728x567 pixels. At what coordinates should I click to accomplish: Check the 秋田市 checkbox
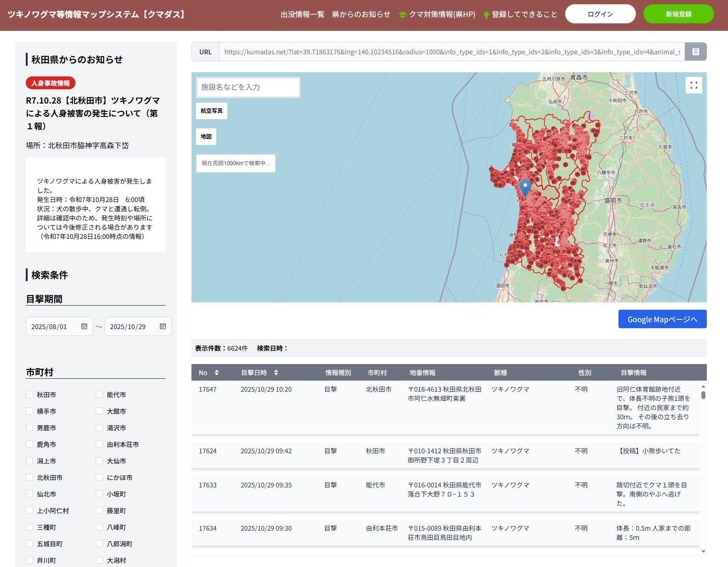coord(29,394)
